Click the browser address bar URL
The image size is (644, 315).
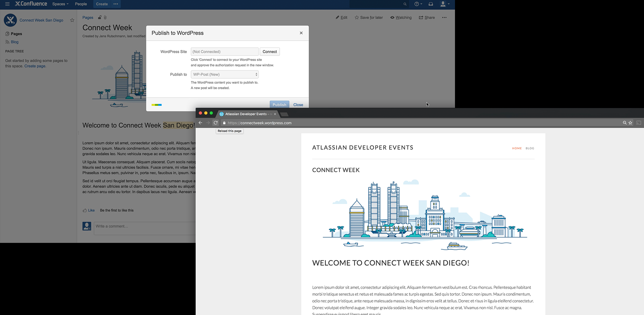(x=259, y=123)
